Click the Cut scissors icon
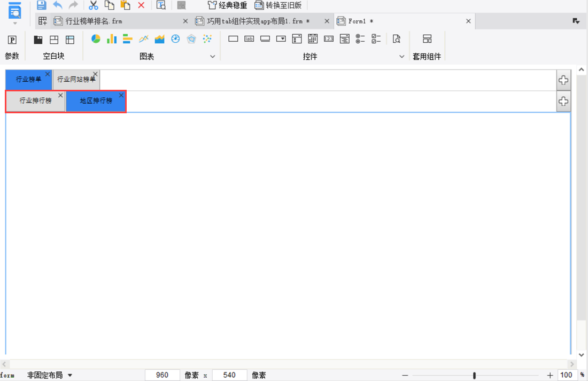 (x=93, y=5)
